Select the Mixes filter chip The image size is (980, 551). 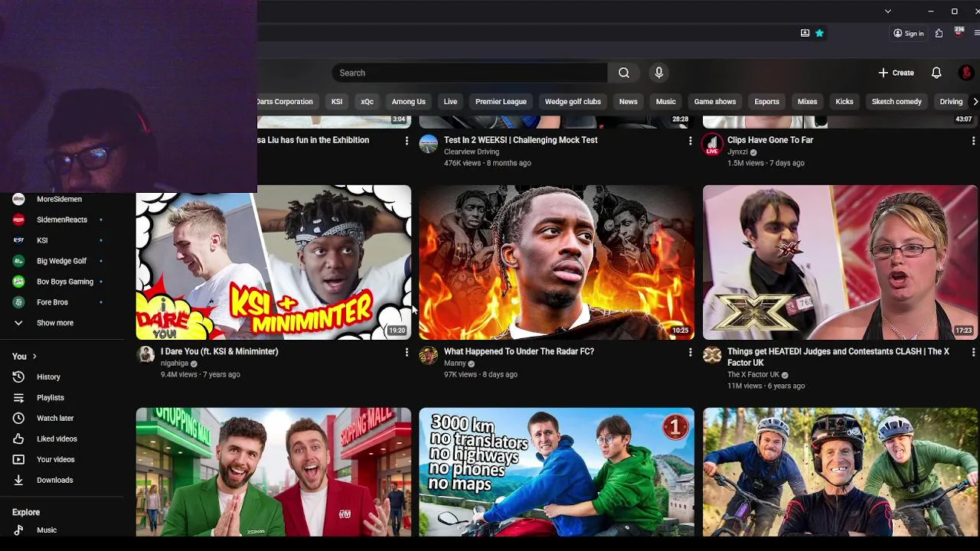coord(807,102)
